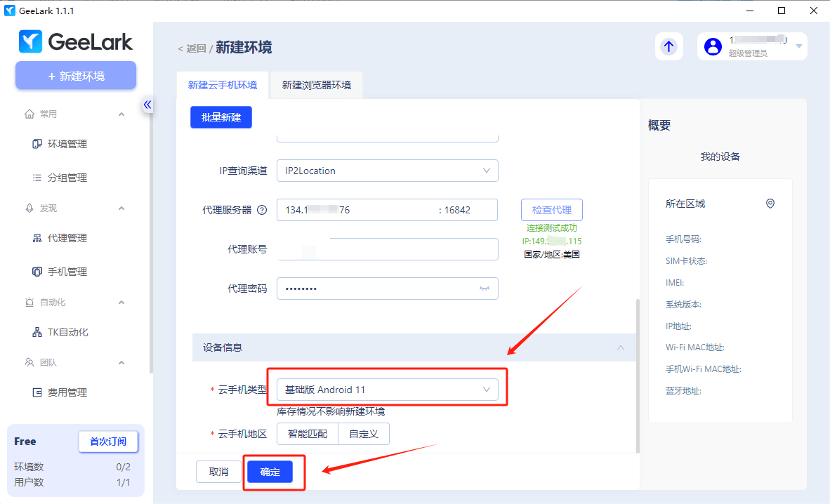Click the 确定 confirm button

(270, 472)
